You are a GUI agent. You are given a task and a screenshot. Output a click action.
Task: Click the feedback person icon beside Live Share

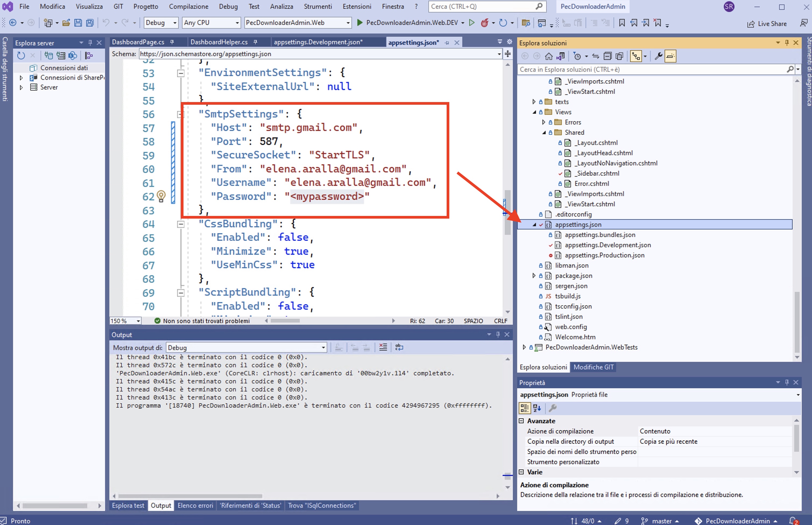[803, 23]
